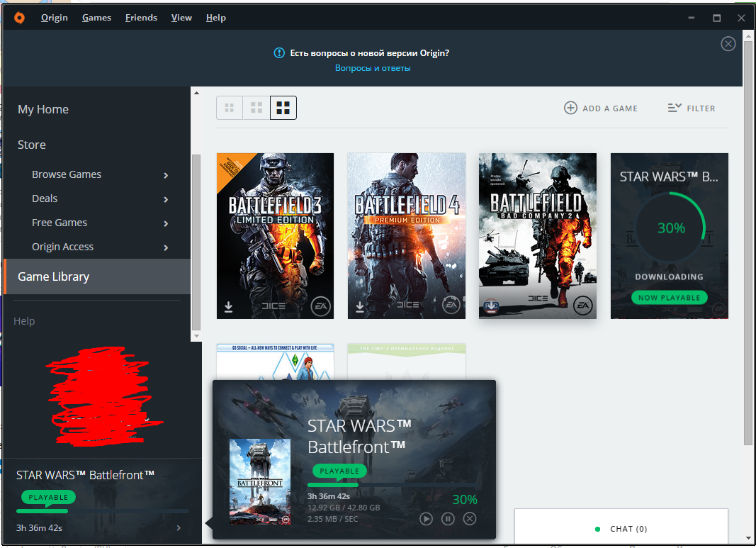756x548 pixels.
Task: Click Star Wars Battlefront box art in popup
Action: tap(260, 481)
